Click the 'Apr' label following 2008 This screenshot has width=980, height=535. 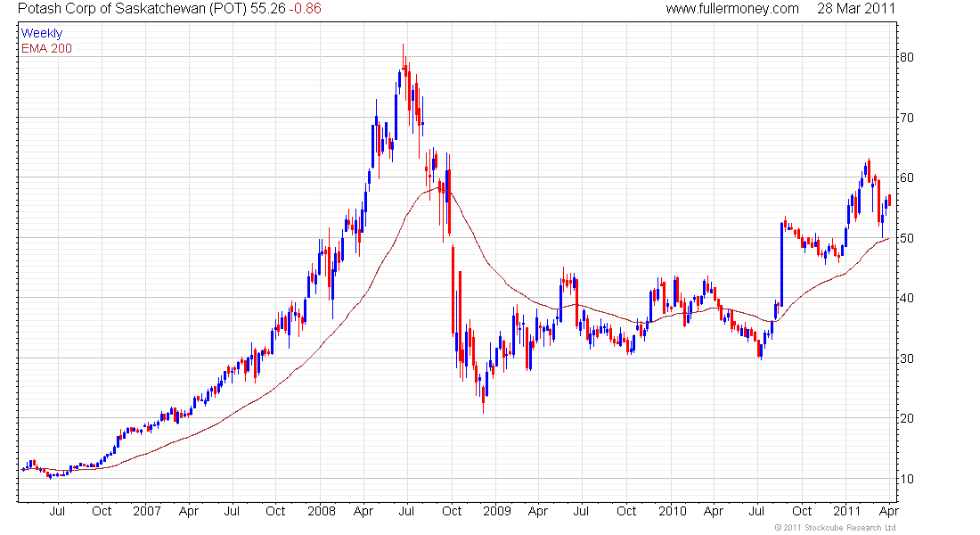point(363,512)
